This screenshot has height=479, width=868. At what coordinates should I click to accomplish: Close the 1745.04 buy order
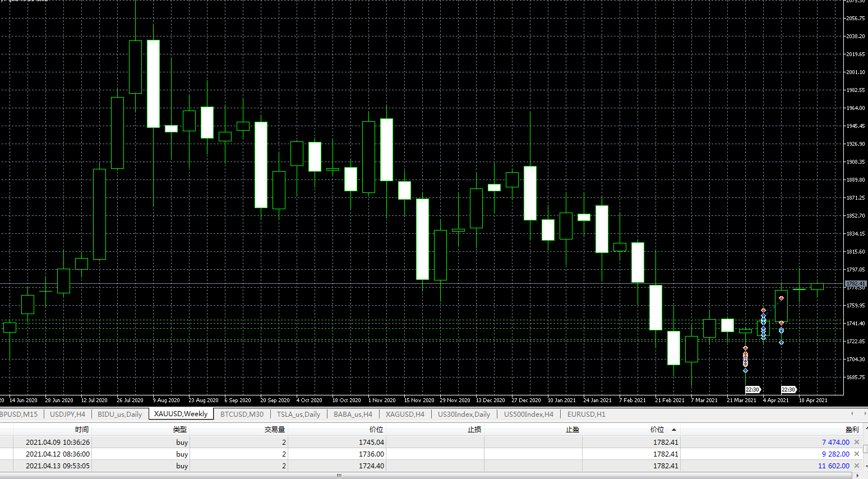coord(856,443)
